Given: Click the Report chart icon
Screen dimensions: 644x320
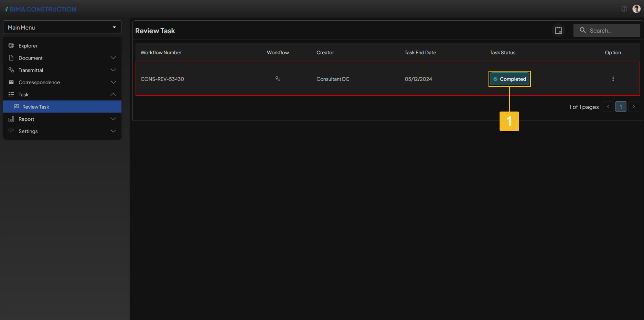Looking at the screenshot, I should point(11,119).
